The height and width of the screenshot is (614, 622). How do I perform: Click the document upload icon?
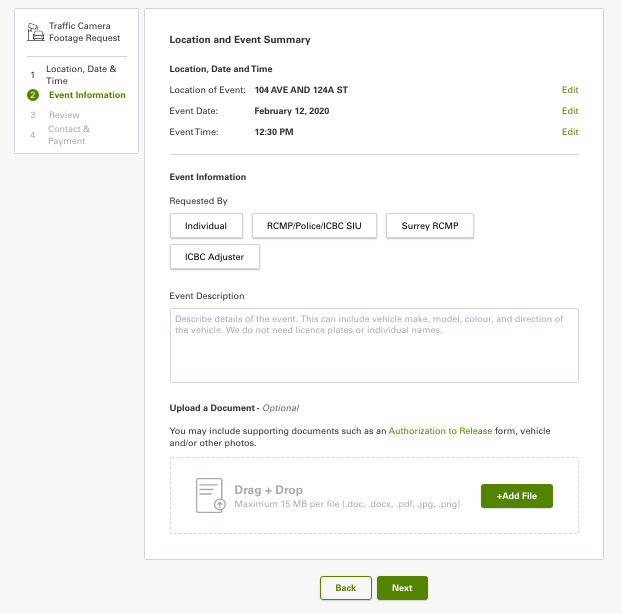coord(209,496)
